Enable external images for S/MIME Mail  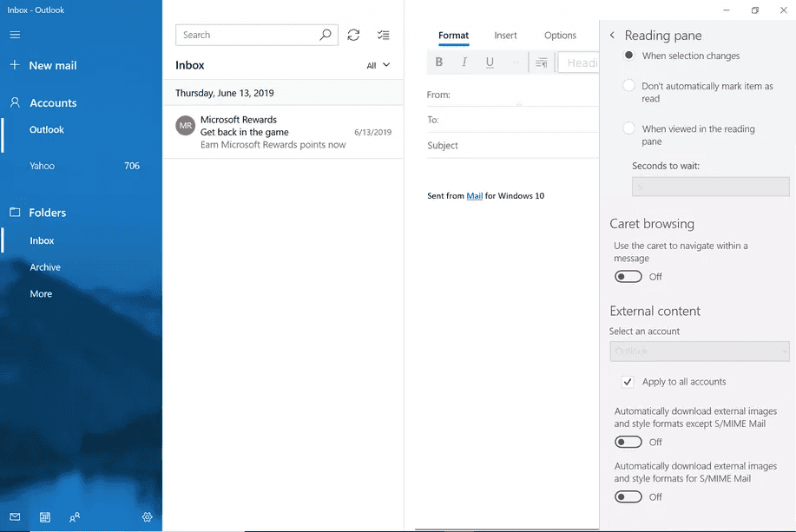pos(628,497)
